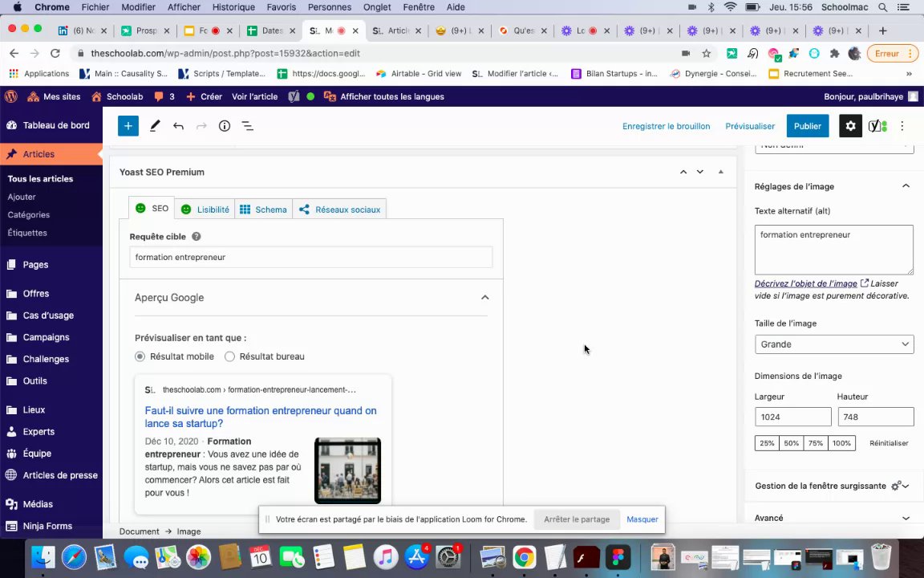Image resolution: width=924 pixels, height=578 pixels.
Task: Click the Requête cible input field
Action: pyautogui.click(x=310, y=257)
